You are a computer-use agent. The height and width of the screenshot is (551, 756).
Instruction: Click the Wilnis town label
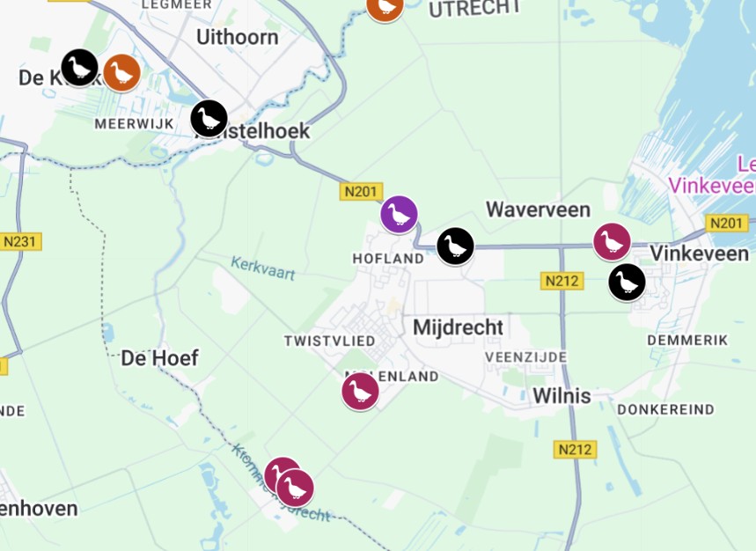tap(561, 396)
